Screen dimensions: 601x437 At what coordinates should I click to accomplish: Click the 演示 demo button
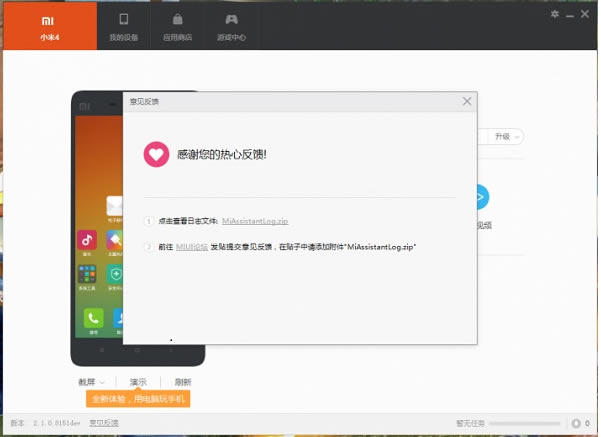(x=138, y=382)
